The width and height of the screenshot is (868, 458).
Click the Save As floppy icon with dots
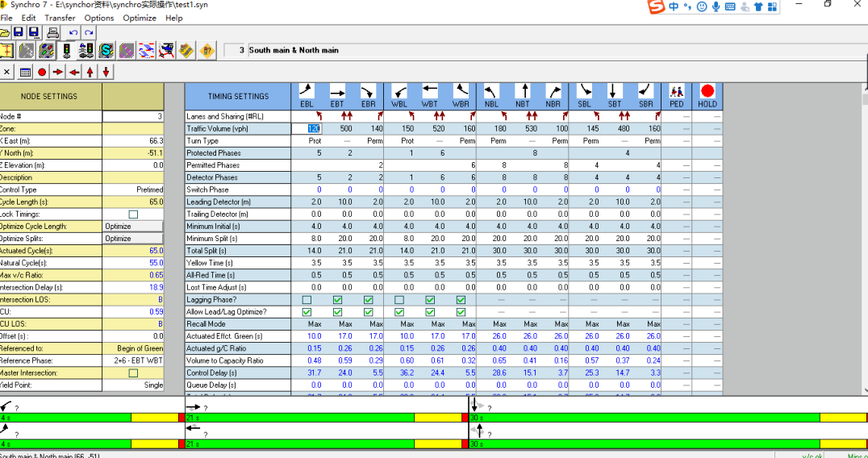pyautogui.click(x=34, y=32)
